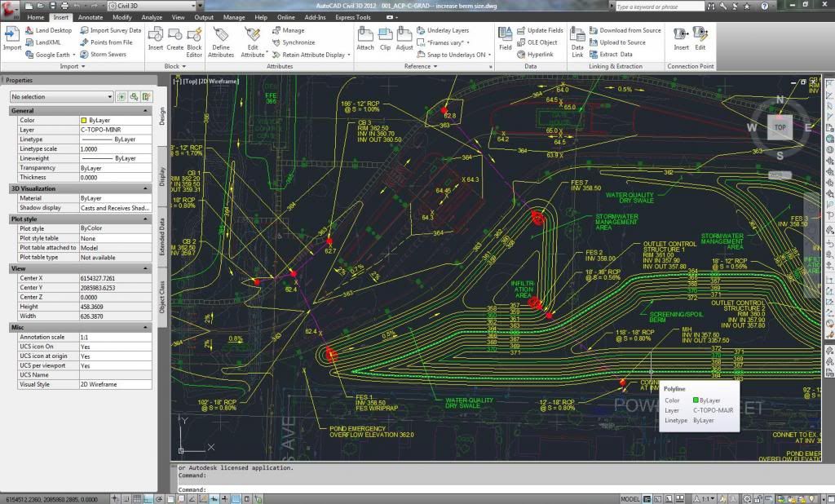Viewport: 835px width, 504px height.
Task: Toggle the PICKADD value button in Properties
Action: pyautogui.click(x=121, y=96)
